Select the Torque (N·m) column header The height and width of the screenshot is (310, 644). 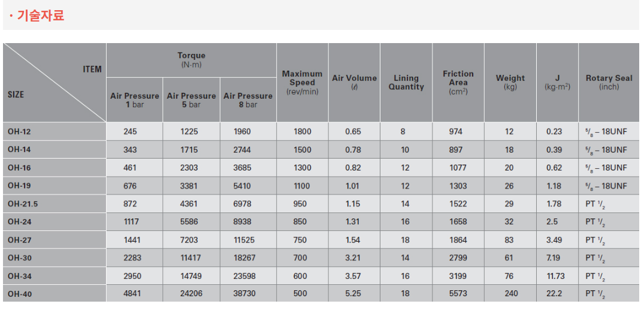click(191, 60)
